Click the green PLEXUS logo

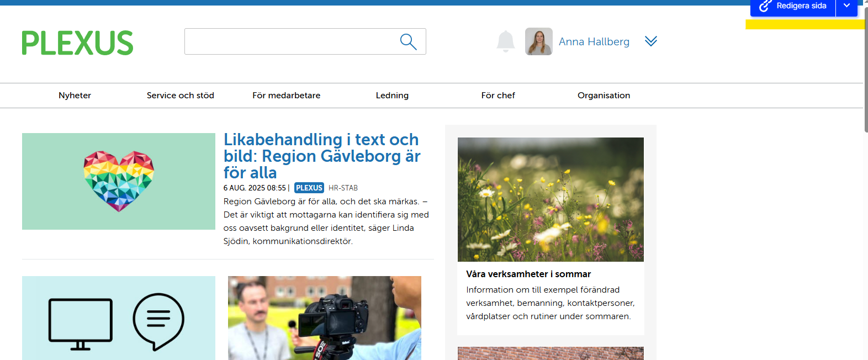pos(78,43)
